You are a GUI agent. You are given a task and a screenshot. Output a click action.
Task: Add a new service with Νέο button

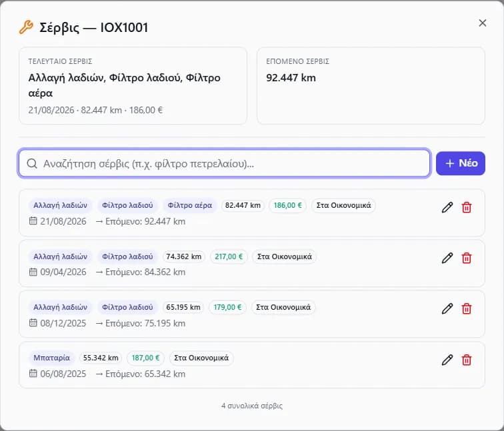460,163
